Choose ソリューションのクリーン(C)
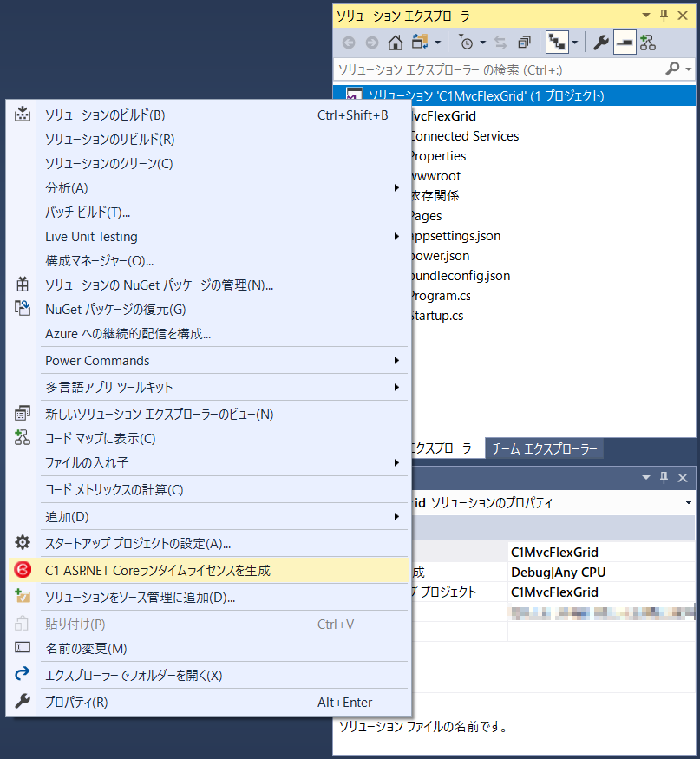Screen dimensions: 700x759 coord(208,164)
